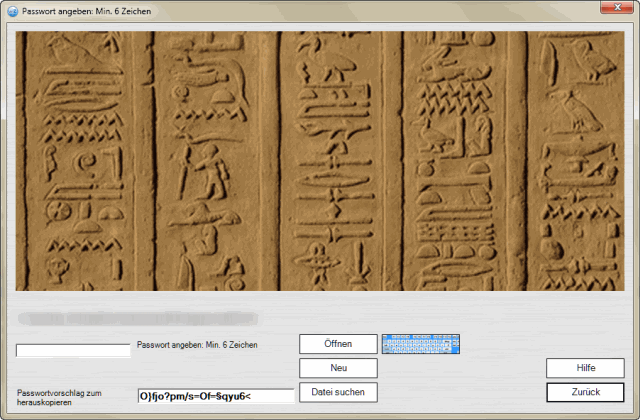The width and height of the screenshot is (640, 420).
Task: Click the Neu button
Action: [338, 368]
